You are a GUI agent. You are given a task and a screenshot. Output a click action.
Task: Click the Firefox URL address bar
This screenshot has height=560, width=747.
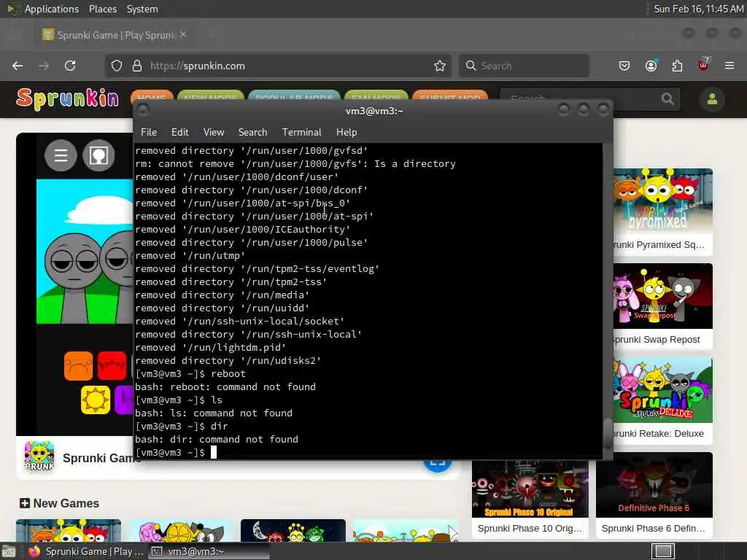279,66
